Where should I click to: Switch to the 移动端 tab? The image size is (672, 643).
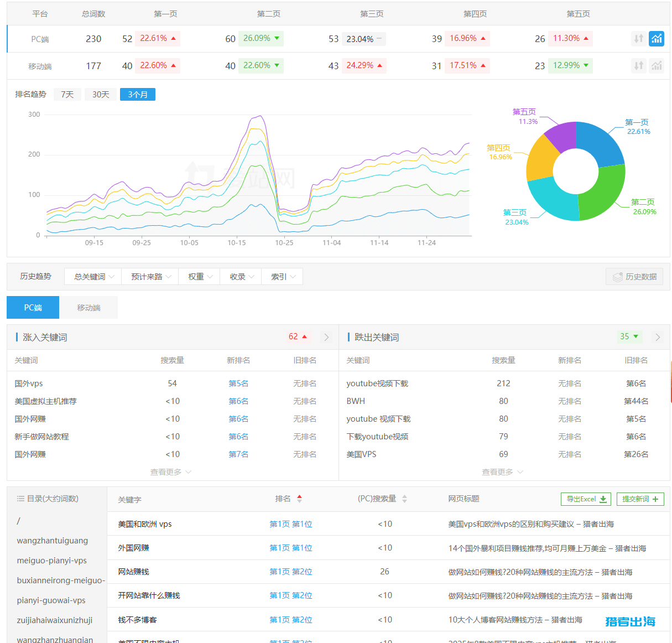coord(88,308)
